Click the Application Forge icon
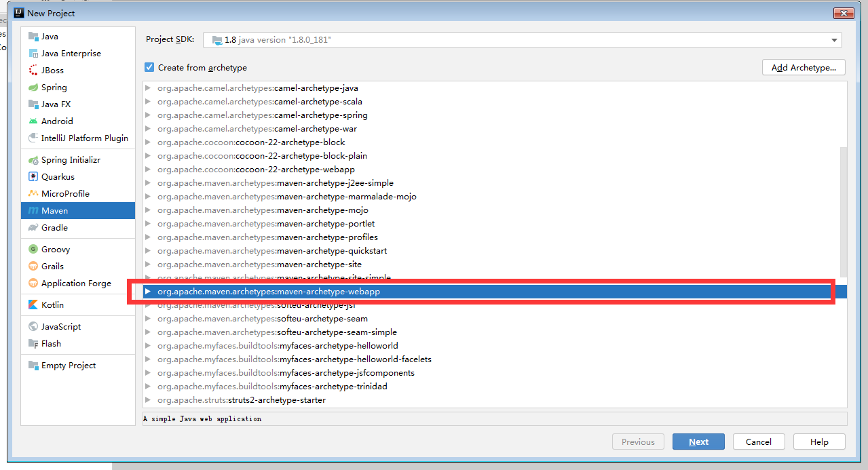Image resolution: width=868 pixels, height=470 pixels. point(33,283)
